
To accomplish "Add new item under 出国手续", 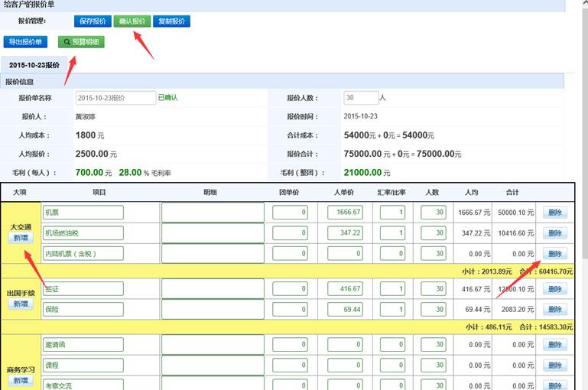I will click(21, 304).
